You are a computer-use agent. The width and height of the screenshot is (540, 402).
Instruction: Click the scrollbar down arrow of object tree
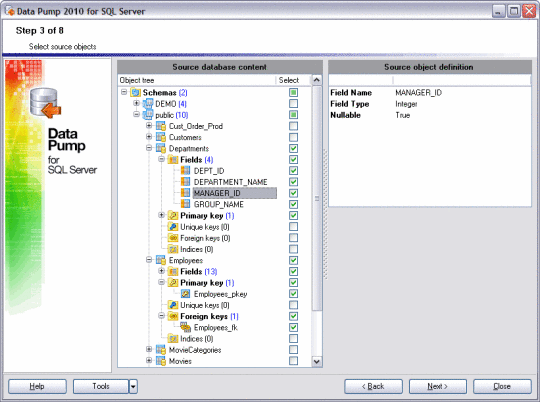click(316, 361)
